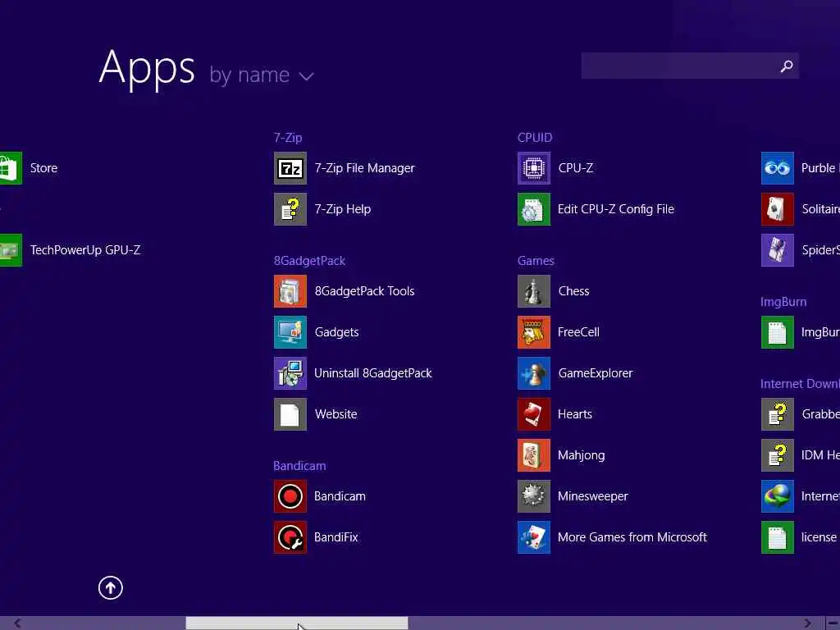Screen dimensions: 840x630
Task: Launch the Hearts game icon
Action: pos(534,414)
